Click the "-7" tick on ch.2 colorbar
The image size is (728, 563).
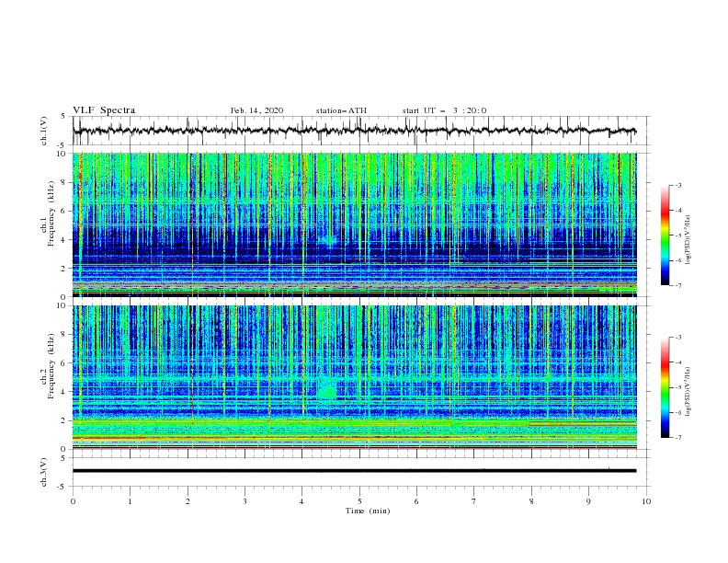coord(677,437)
